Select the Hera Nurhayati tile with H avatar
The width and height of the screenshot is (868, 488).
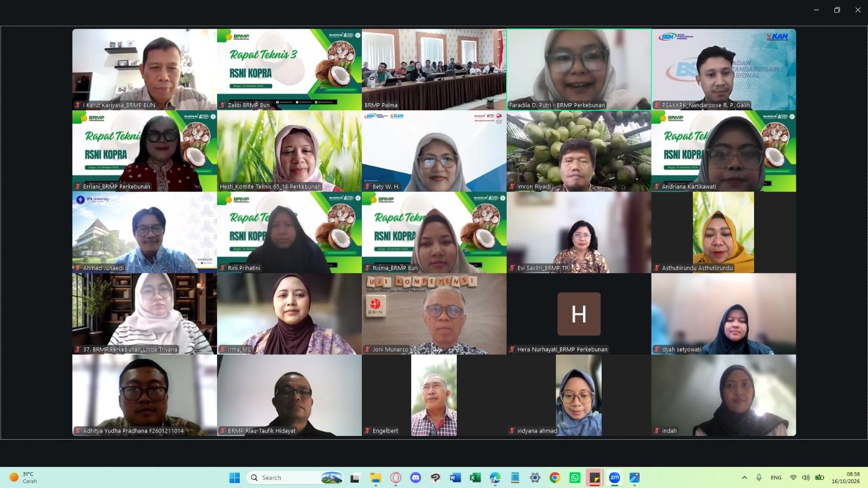coord(579,314)
